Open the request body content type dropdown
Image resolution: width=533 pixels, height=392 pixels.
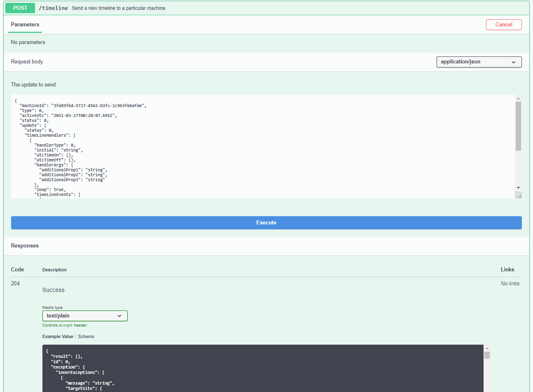479,62
